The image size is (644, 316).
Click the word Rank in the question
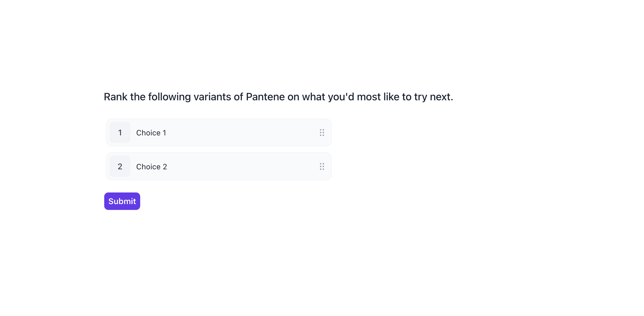(x=115, y=97)
